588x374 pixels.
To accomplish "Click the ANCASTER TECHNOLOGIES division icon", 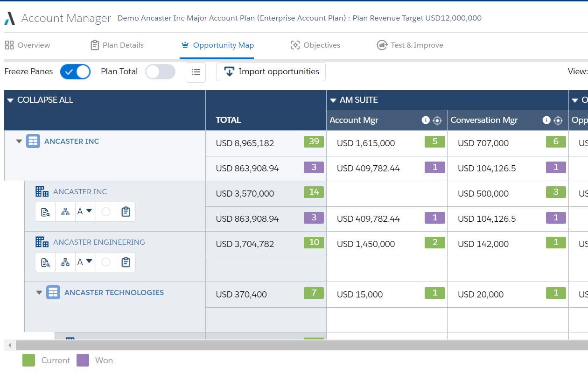I will coord(53,292).
